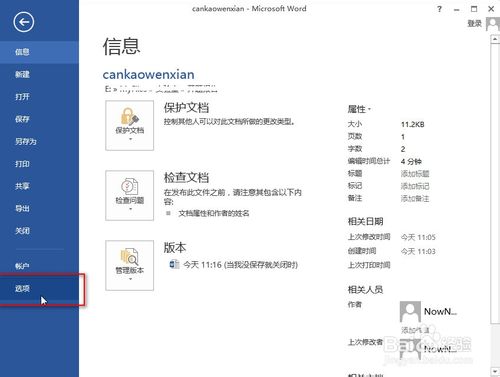Click the help question mark icon
The image size is (500, 377).
pyautogui.click(x=439, y=9)
